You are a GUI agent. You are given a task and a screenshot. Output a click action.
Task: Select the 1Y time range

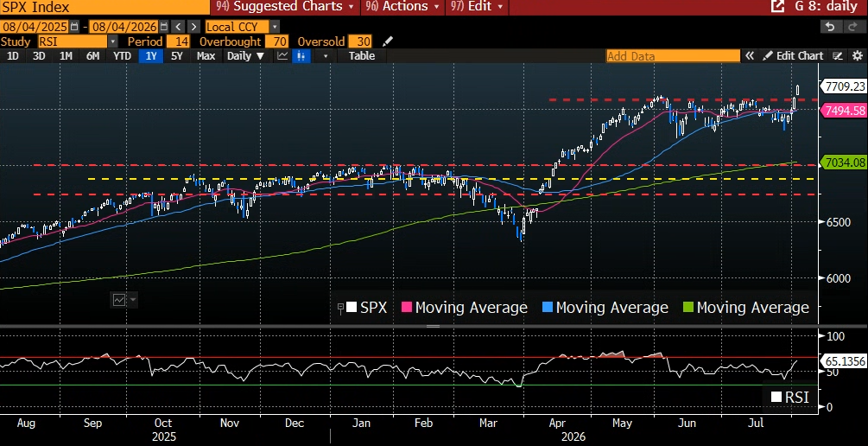[x=150, y=56]
